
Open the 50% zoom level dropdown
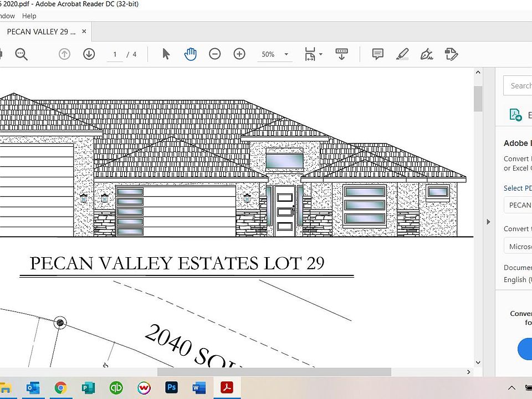(275, 54)
